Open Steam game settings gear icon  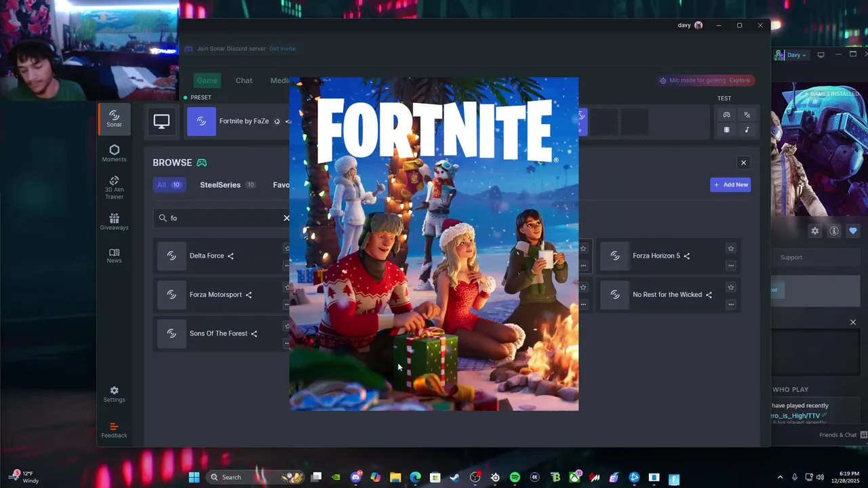(x=815, y=231)
